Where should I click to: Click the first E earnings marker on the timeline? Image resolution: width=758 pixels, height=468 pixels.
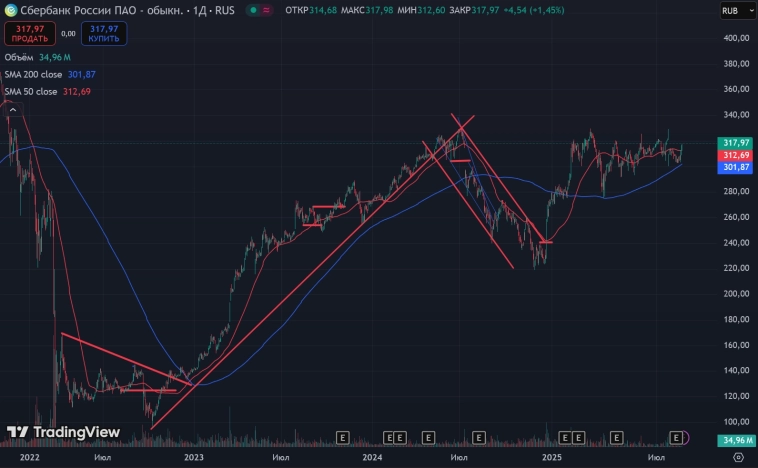(x=342, y=437)
